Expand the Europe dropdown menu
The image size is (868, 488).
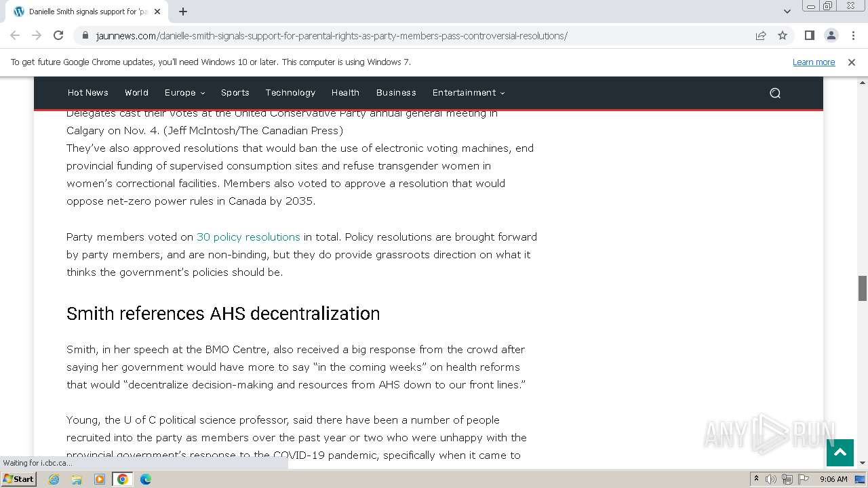(184, 93)
